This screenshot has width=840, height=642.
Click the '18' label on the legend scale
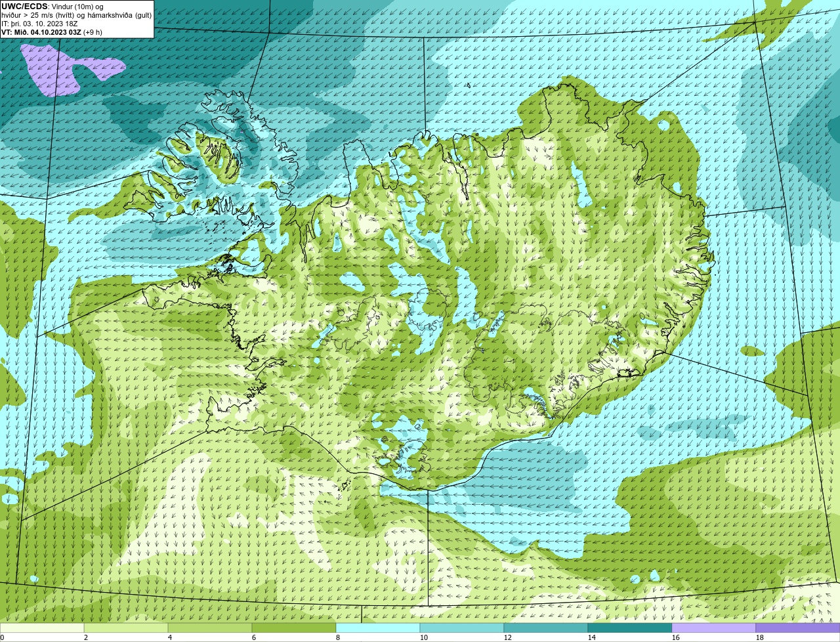coord(760,637)
